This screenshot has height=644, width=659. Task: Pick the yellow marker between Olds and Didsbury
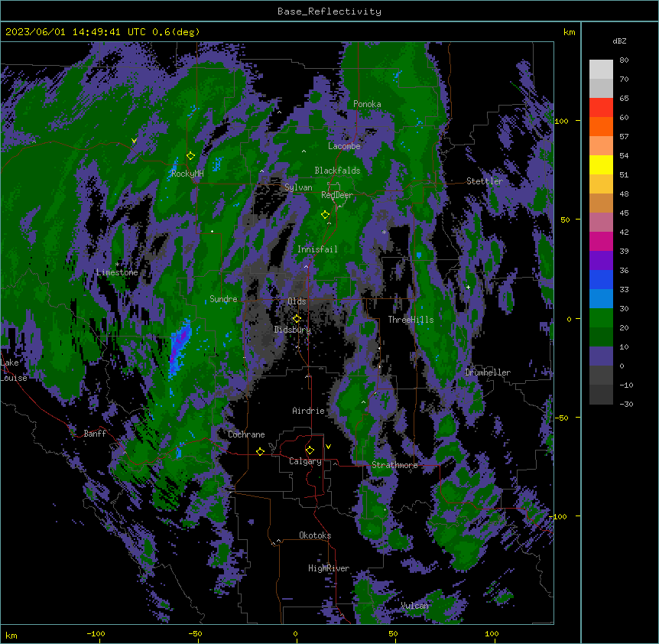point(297,319)
